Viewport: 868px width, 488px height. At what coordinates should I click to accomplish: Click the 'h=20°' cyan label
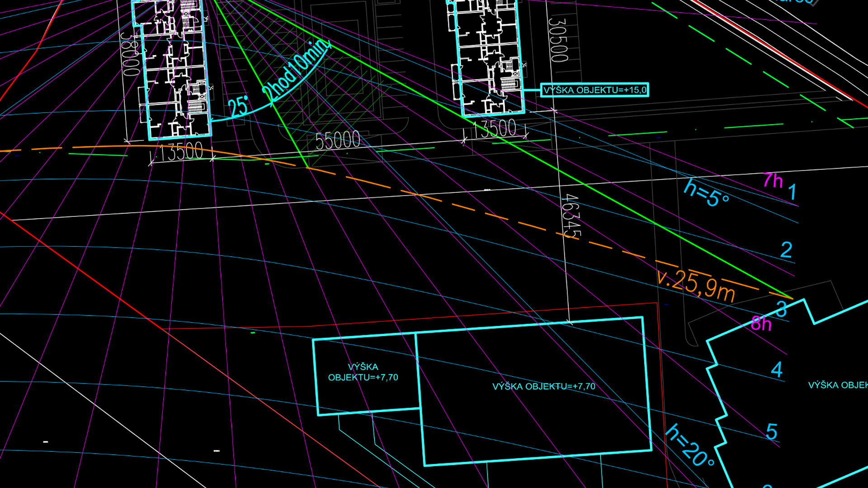tap(690, 445)
